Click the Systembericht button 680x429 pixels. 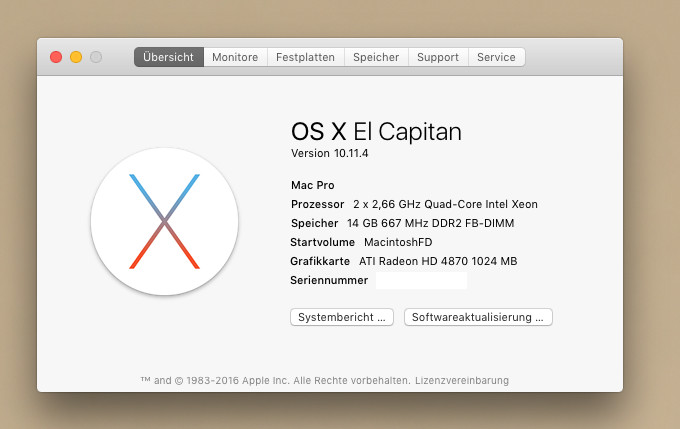[342, 317]
